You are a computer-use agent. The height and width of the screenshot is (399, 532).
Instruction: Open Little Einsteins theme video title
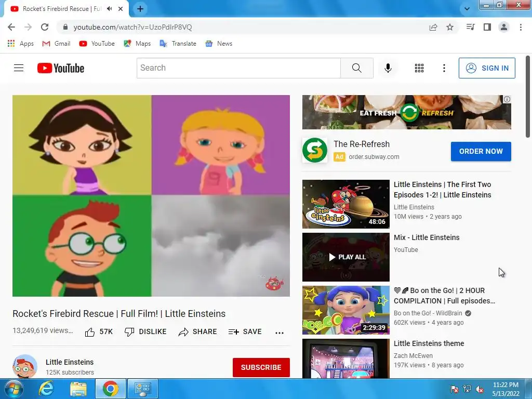(x=429, y=343)
